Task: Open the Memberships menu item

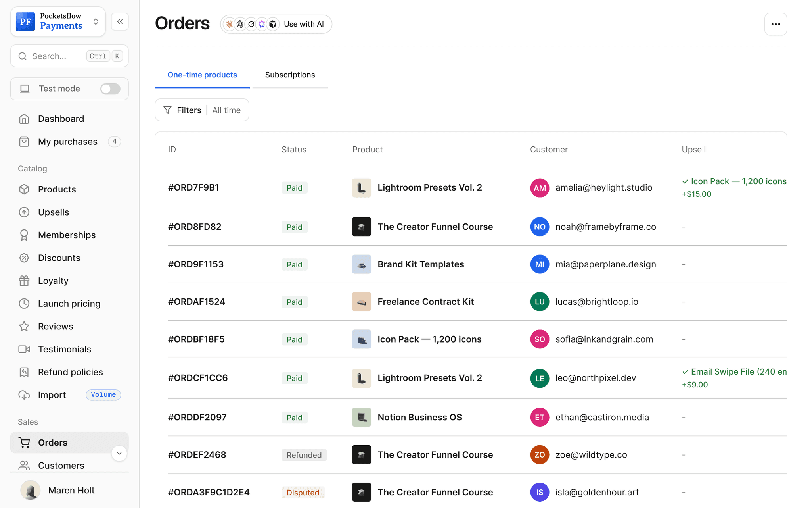Action: pos(69,235)
